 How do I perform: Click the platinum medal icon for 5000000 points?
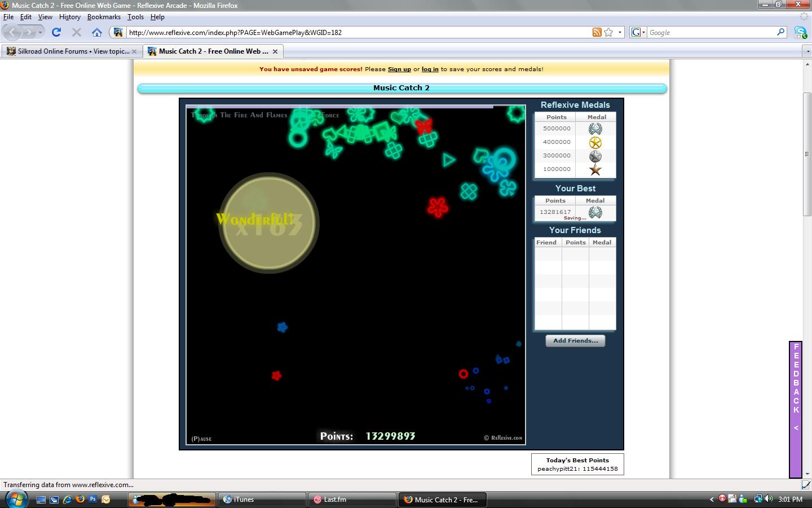pyautogui.click(x=595, y=129)
